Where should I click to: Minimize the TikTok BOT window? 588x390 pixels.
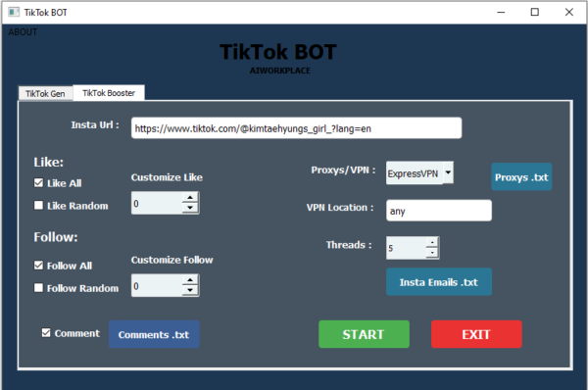[x=501, y=13]
